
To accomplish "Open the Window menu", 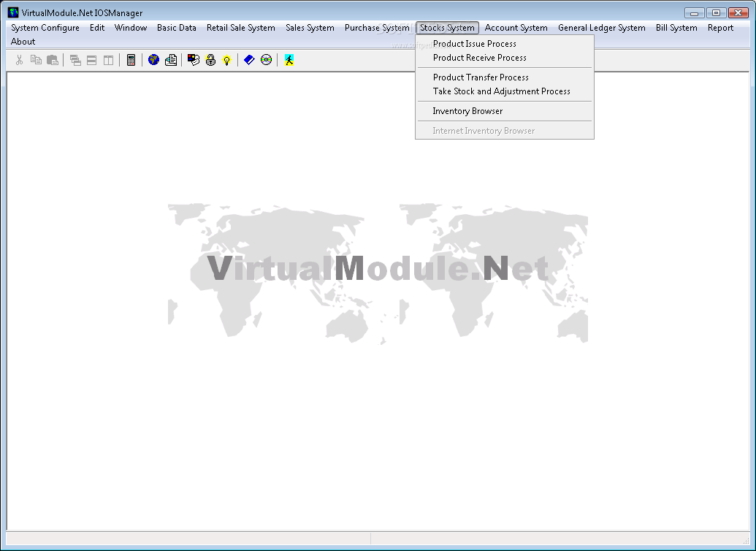I will click(x=131, y=28).
